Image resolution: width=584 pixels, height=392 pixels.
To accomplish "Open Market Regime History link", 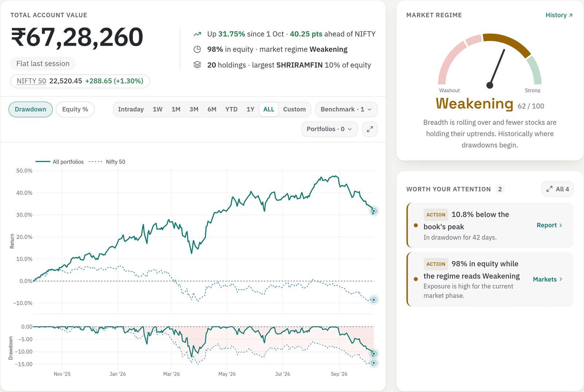I will [x=559, y=15].
